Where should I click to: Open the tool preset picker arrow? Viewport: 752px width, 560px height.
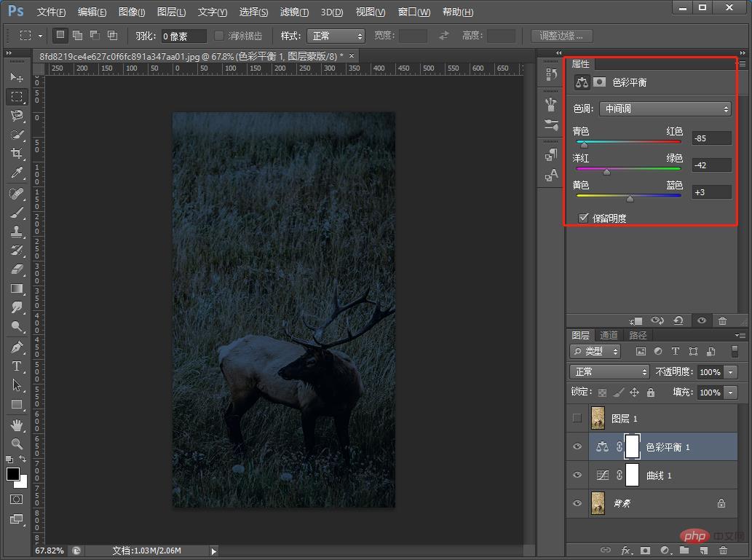pyautogui.click(x=40, y=36)
